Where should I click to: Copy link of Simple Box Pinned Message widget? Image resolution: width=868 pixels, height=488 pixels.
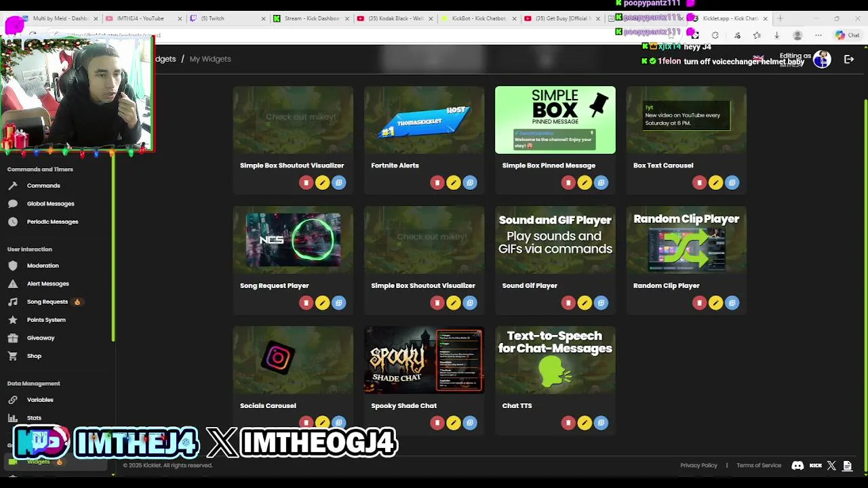point(601,182)
